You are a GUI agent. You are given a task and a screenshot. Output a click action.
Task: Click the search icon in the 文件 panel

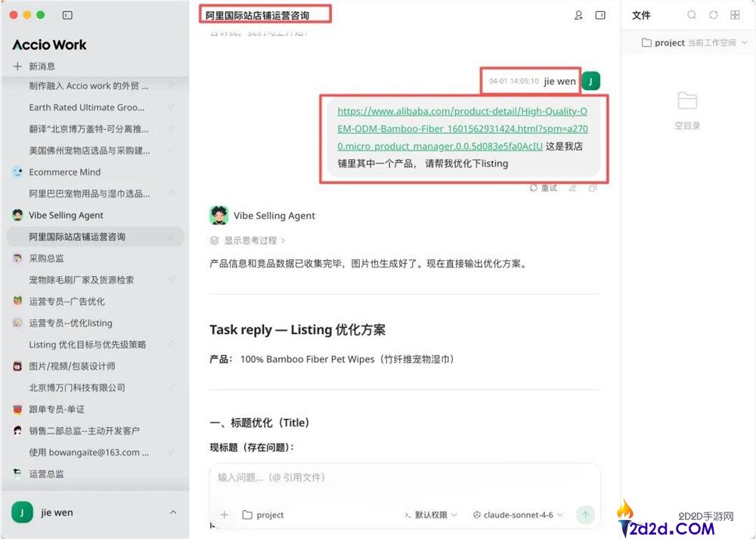pyautogui.click(x=692, y=15)
